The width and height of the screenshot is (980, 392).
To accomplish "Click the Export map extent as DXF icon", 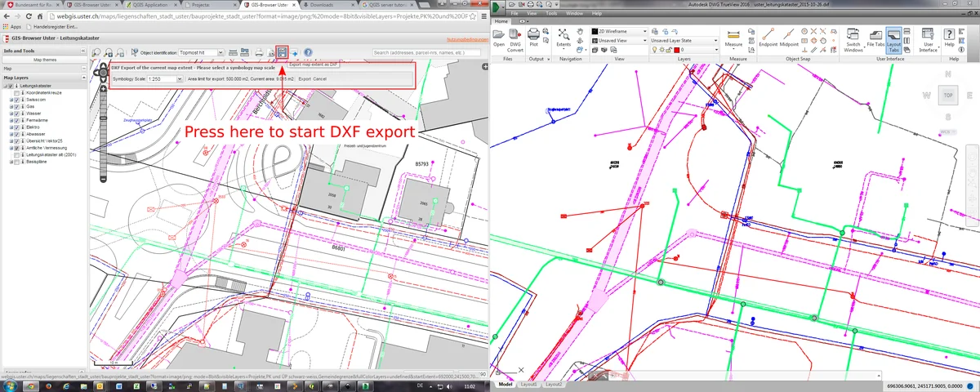I will click(282, 52).
